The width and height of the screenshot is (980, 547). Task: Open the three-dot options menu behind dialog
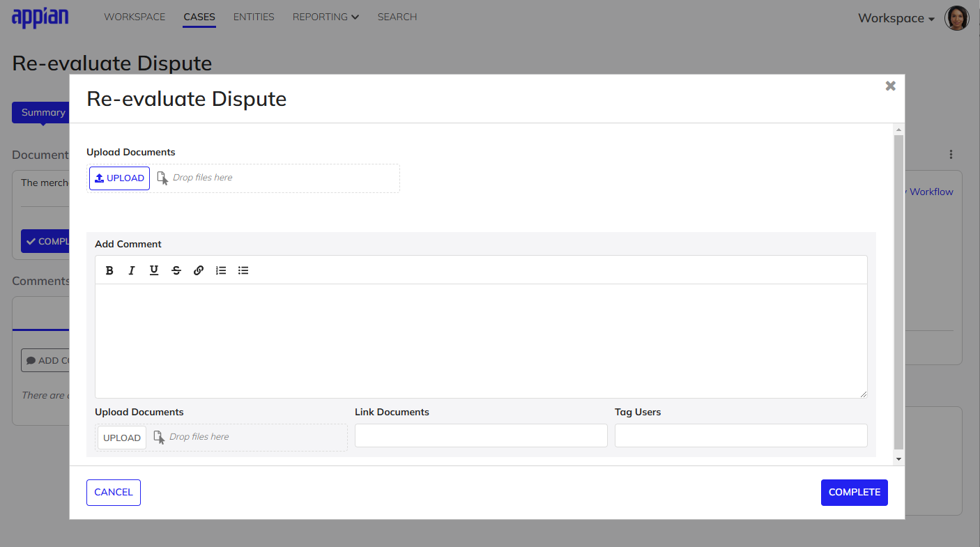click(x=951, y=155)
